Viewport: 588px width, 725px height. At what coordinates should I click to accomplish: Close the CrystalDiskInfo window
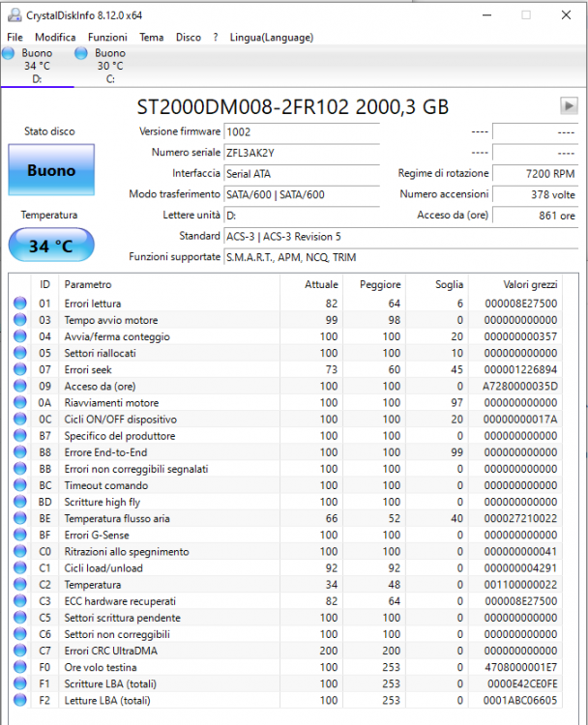[566, 14]
